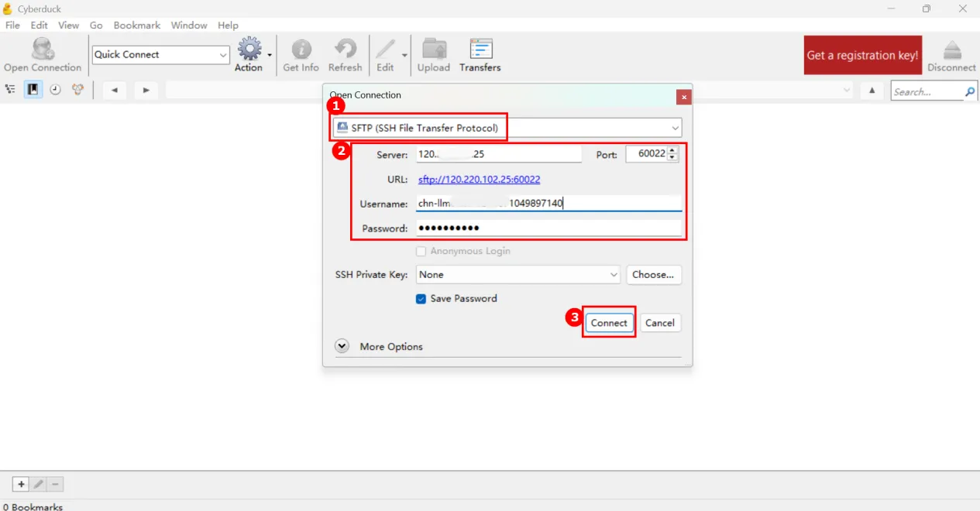The image size is (980, 511).
Task: Click into the Username field
Action: pos(548,204)
